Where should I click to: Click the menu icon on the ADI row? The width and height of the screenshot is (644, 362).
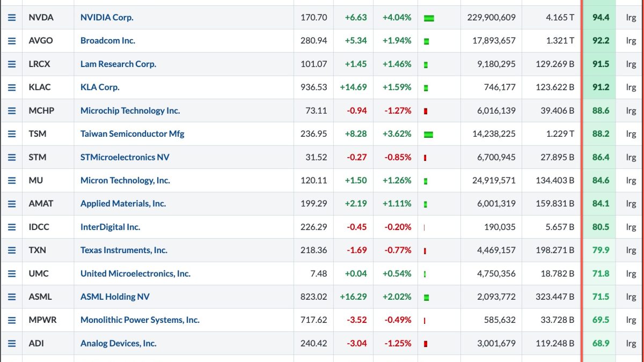coord(11,344)
